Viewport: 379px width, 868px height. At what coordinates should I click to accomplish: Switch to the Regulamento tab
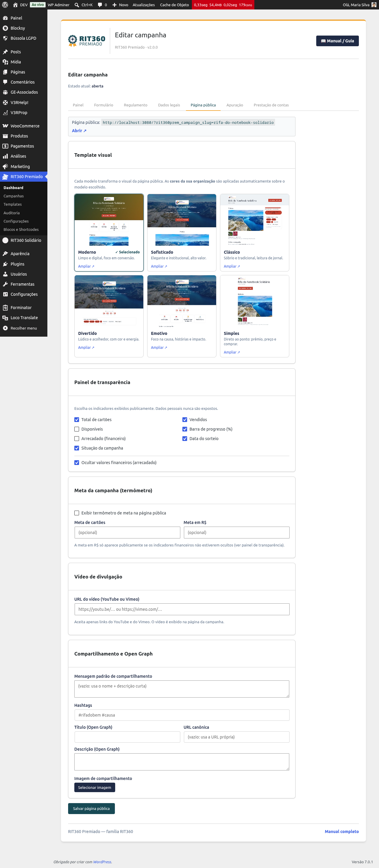(x=135, y=105)
